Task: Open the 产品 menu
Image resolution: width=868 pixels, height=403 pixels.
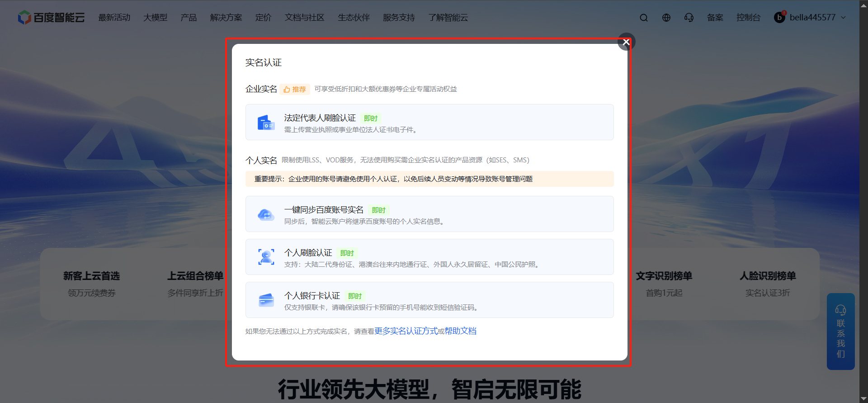Action: pos(189,18)
